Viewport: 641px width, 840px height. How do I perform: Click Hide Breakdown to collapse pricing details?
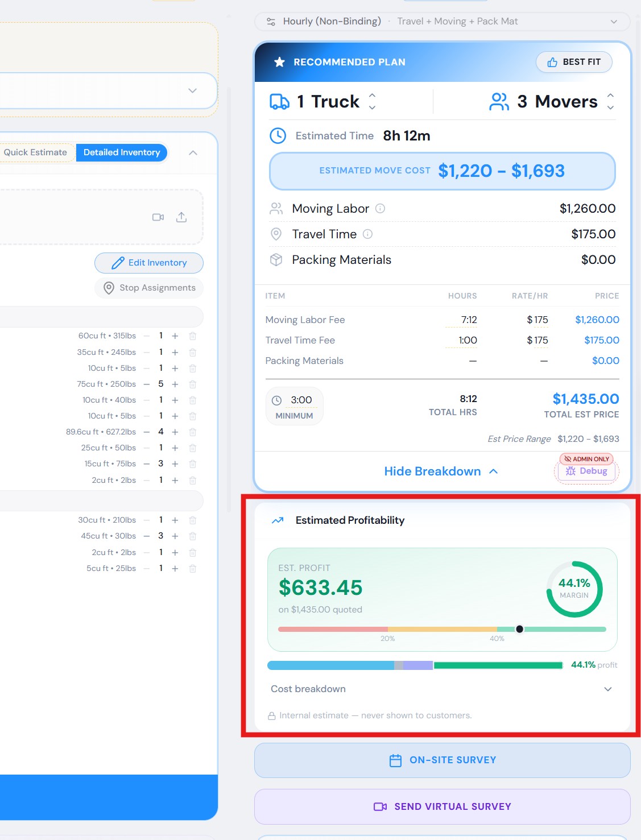pyautogui.click(x=441, y=471)
